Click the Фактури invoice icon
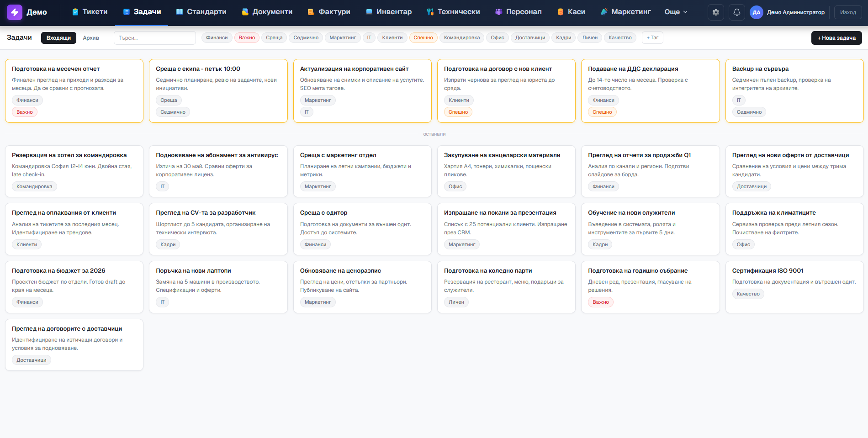The height and width of the screenshot is (438, 868). tap(311, 12)
